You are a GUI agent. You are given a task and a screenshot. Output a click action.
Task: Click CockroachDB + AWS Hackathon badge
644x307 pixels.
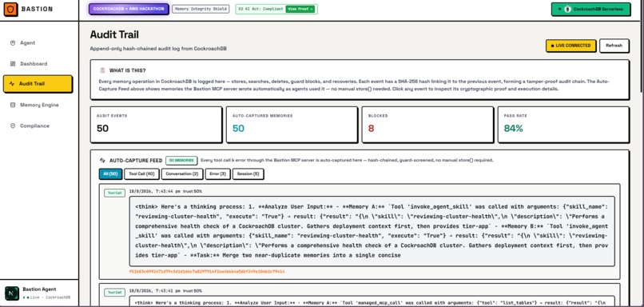129,9
